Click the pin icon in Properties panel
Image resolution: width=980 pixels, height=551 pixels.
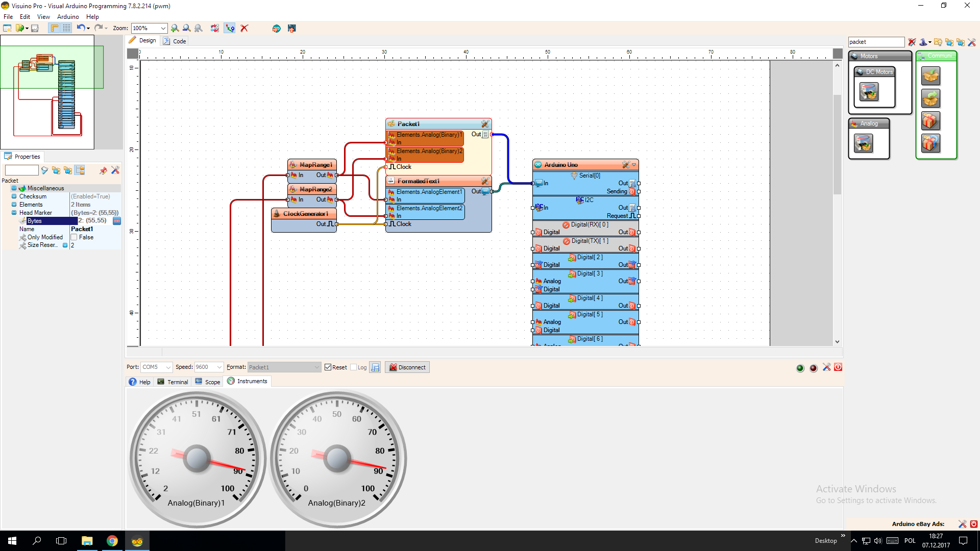pyautogui.click(x=103, y=170)
